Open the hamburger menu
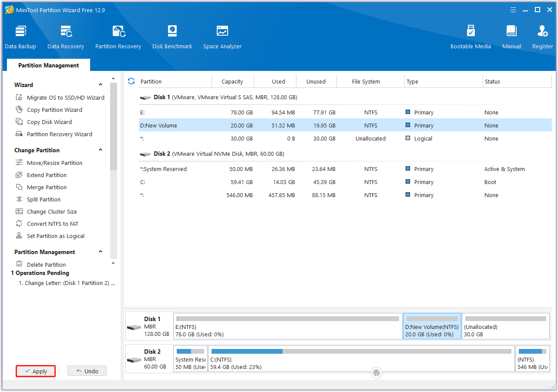This screenshot has width=558, height=392. click(x=513, y=10)
